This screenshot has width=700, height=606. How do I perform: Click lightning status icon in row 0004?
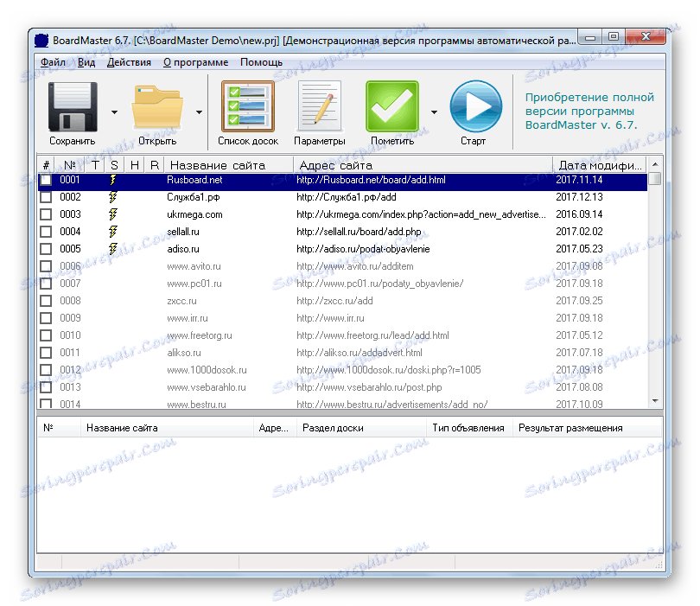coord(113,232)
